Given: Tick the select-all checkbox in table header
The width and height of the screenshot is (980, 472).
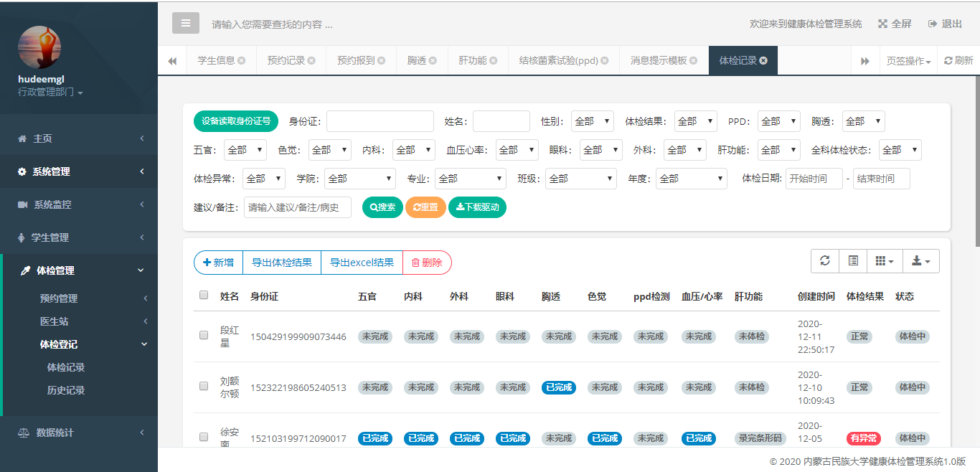Looking at the screenshot, I should [x=204, y=295].
